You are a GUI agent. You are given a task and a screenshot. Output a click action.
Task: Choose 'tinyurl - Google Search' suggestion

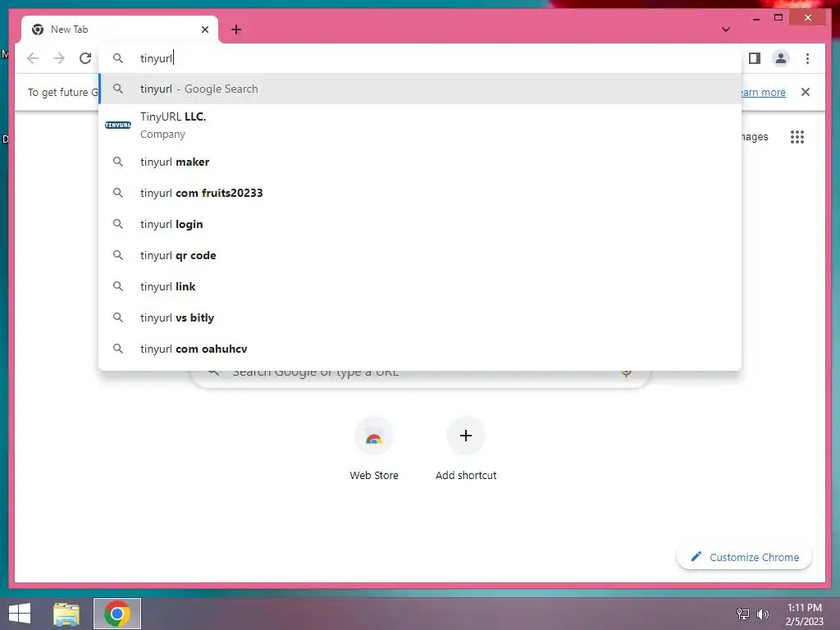[421, 89]
